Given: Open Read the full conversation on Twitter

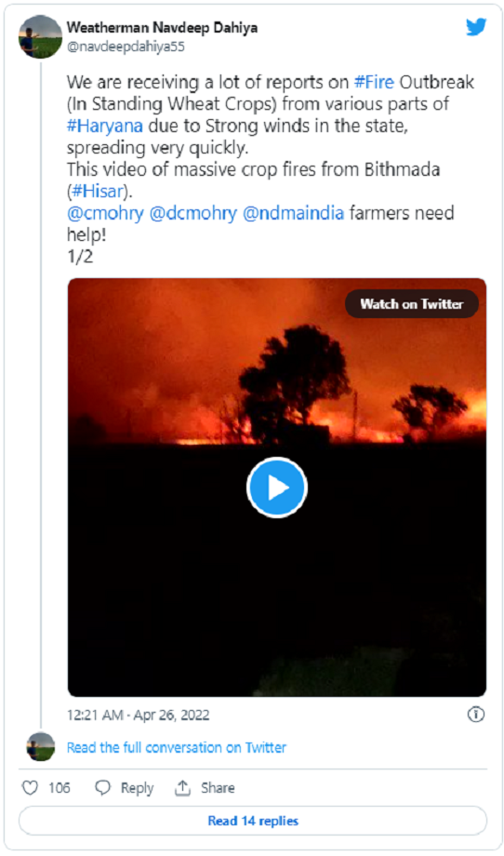Looking at the screenshot, I should (176, 747).
